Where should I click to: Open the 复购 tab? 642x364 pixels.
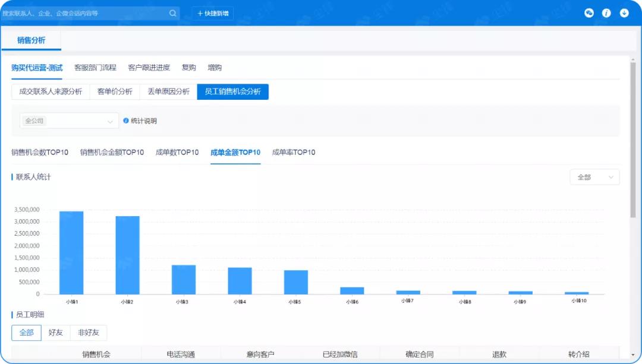[189, 68]
